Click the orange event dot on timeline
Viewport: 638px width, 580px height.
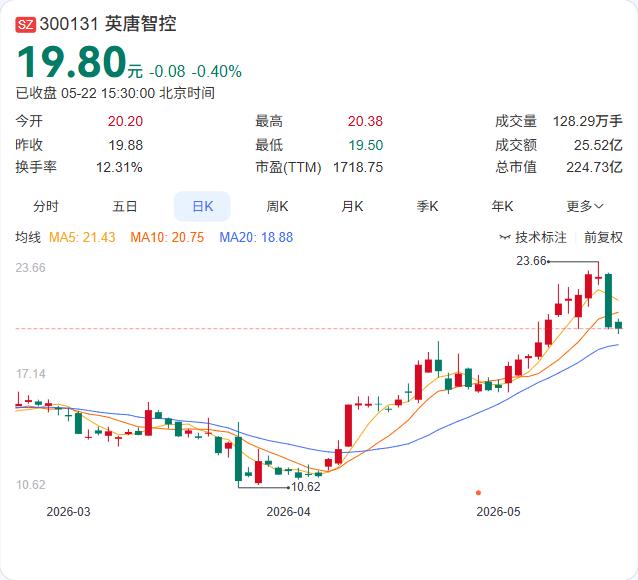click(478, 493)
